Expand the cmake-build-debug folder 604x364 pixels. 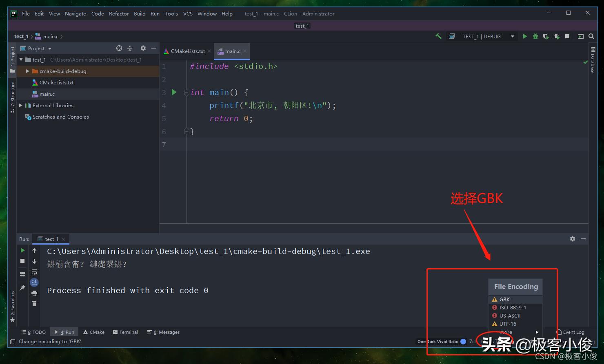[x=28, y=71]
